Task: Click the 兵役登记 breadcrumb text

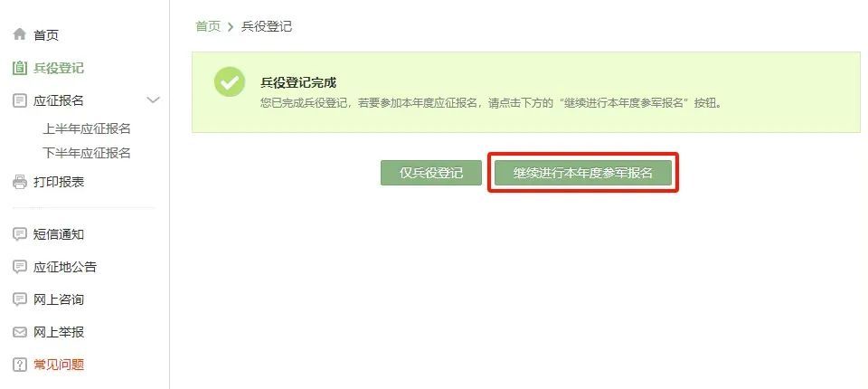Action: point(267,26)
